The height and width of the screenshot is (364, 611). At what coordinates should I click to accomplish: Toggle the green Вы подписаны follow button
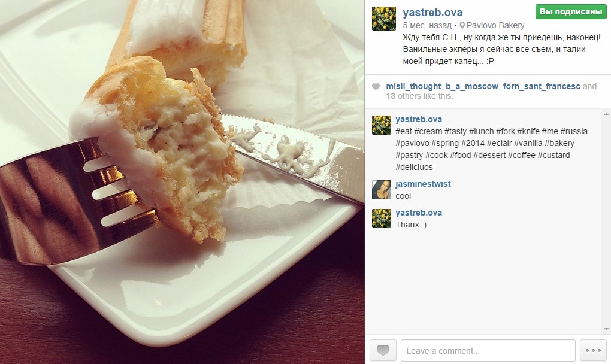coord(571,12)
